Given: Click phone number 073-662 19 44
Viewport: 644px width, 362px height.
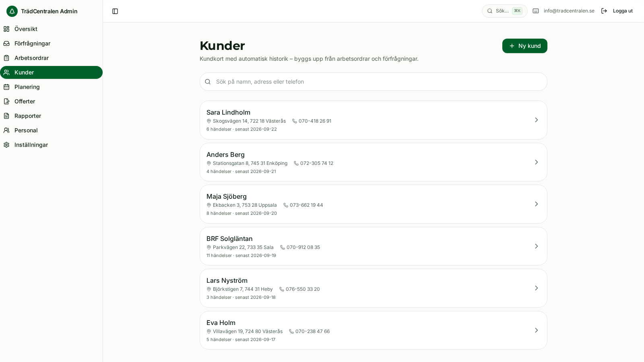Looking at the screenshot, I should click(306, 205).
